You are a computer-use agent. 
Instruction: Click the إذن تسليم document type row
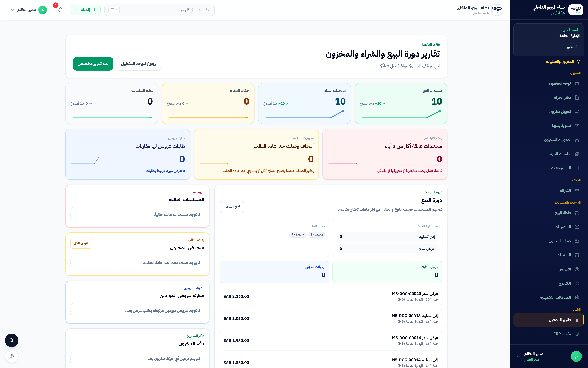pyautogui.click(x=387, y=237)
